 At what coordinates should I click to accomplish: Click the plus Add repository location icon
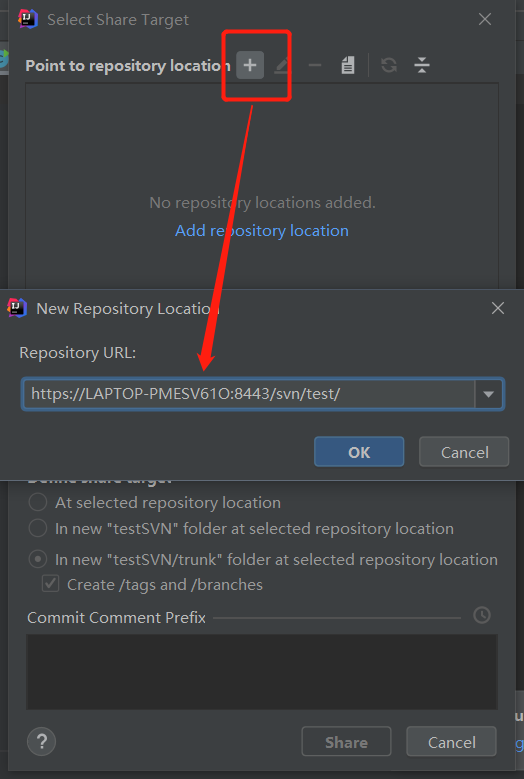(x=250, y=65)
